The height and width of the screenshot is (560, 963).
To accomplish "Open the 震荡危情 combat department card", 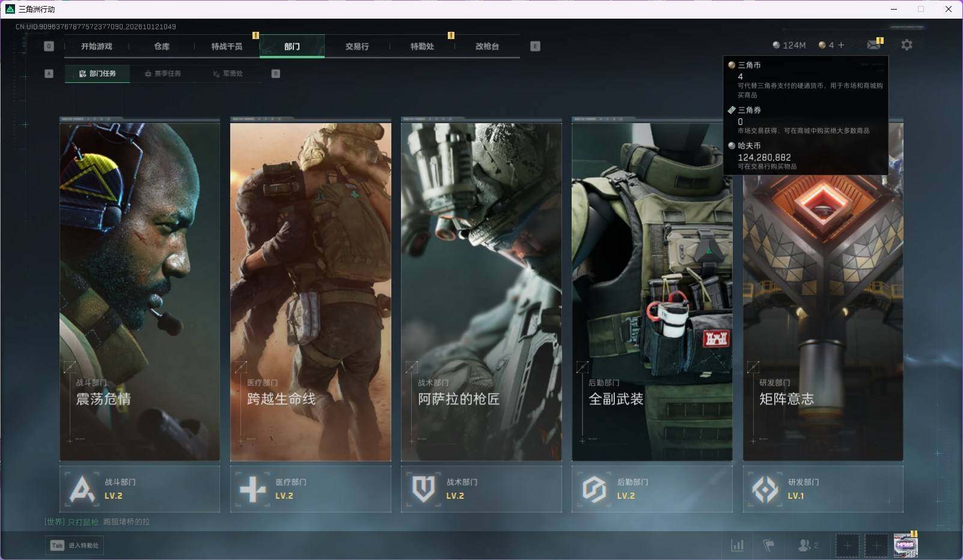I will [x=139, y=290].
